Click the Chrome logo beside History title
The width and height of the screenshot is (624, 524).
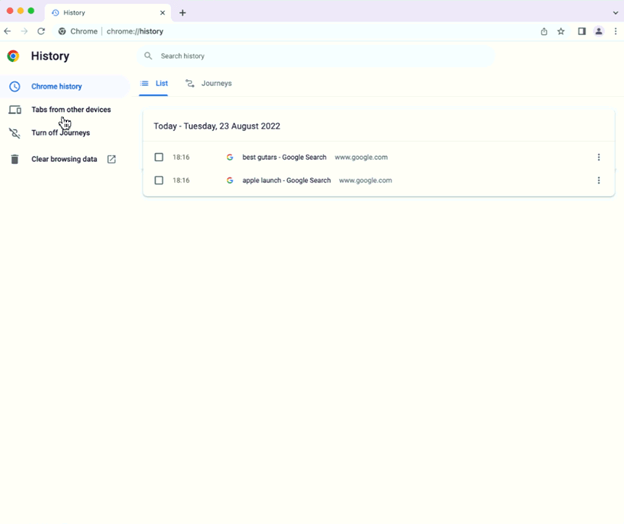(x=13, y=56)
